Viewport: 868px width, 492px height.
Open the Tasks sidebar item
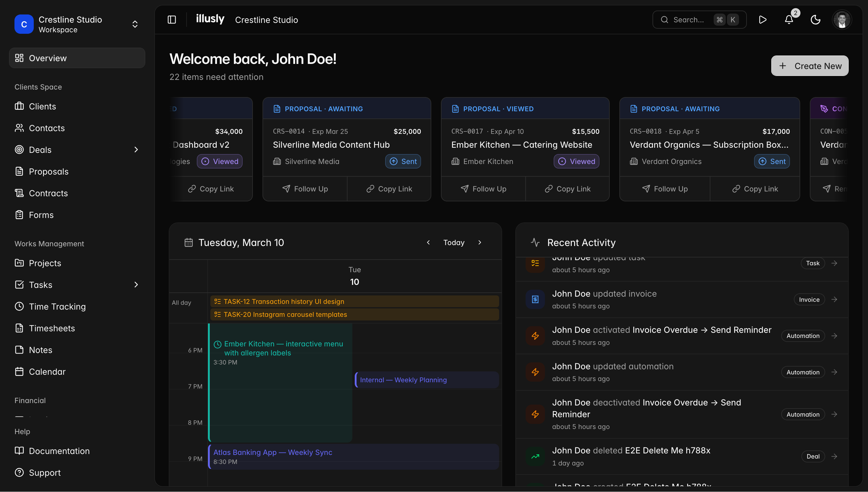[x=77, y=285]
